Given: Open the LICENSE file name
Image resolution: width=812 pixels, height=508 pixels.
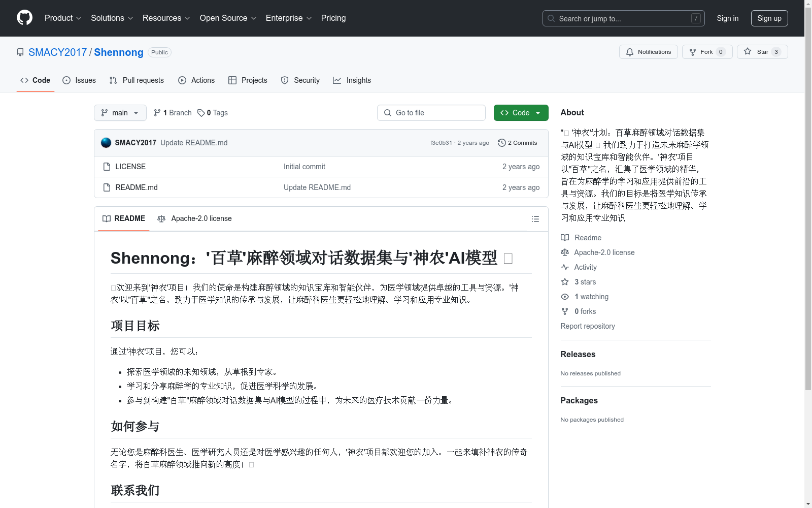Looking at the screenshot, I should pyautogui.click(x=130, y=167).
